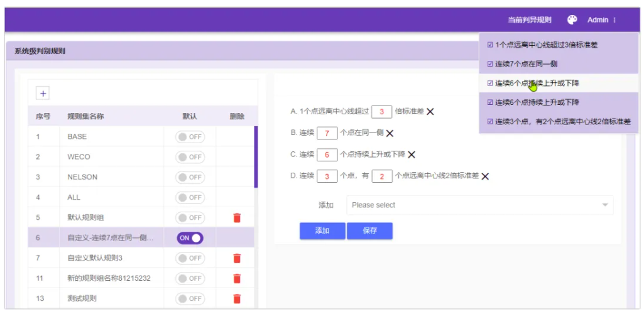Viewport: 644px width, 314px height.
Task: Open the Please select dropdown
Action: pos(479,205)
